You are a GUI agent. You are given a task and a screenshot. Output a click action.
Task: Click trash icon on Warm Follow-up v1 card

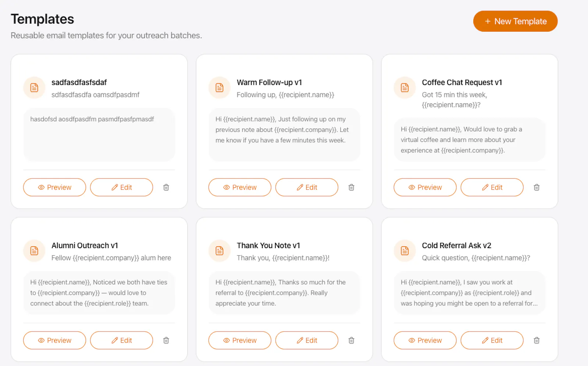(351, 187)
